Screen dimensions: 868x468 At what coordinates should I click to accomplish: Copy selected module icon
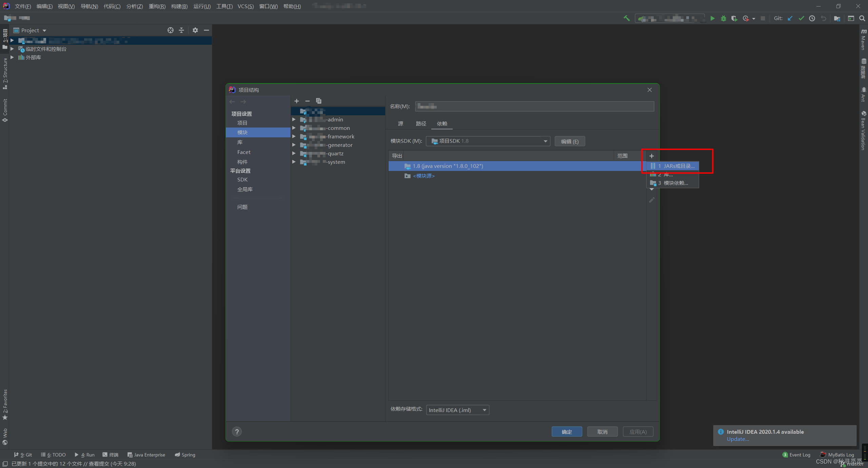(318, 101)
